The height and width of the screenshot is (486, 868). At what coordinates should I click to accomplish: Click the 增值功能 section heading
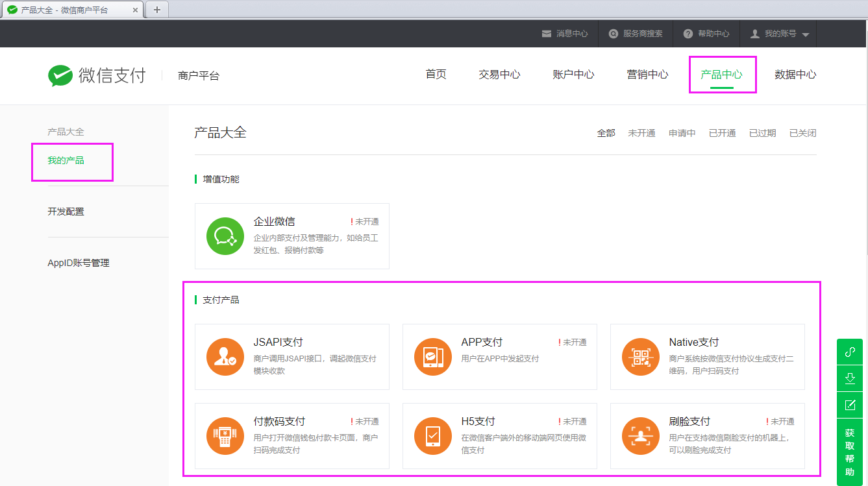pyautogui.click(x=221, y=179)
